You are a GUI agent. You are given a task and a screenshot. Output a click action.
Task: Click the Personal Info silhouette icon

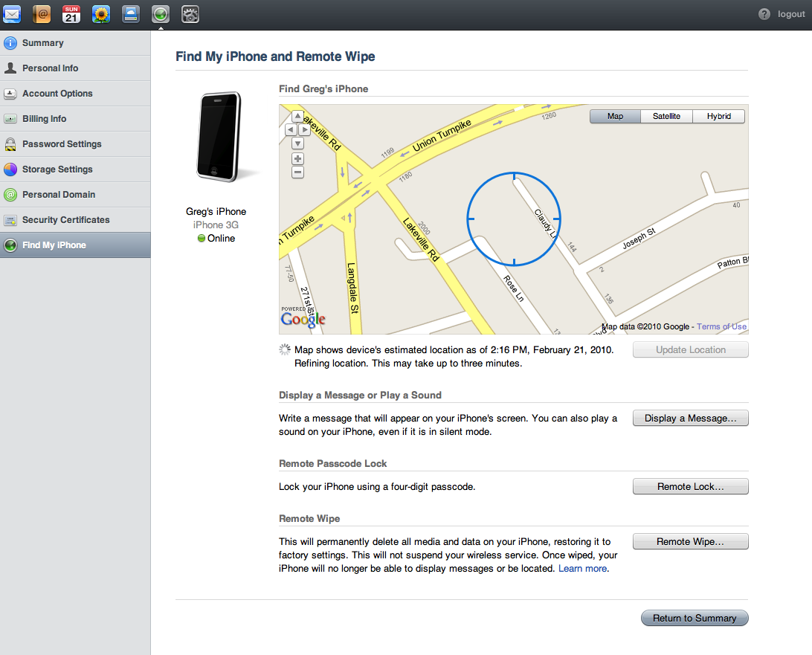tap(10, 68)
